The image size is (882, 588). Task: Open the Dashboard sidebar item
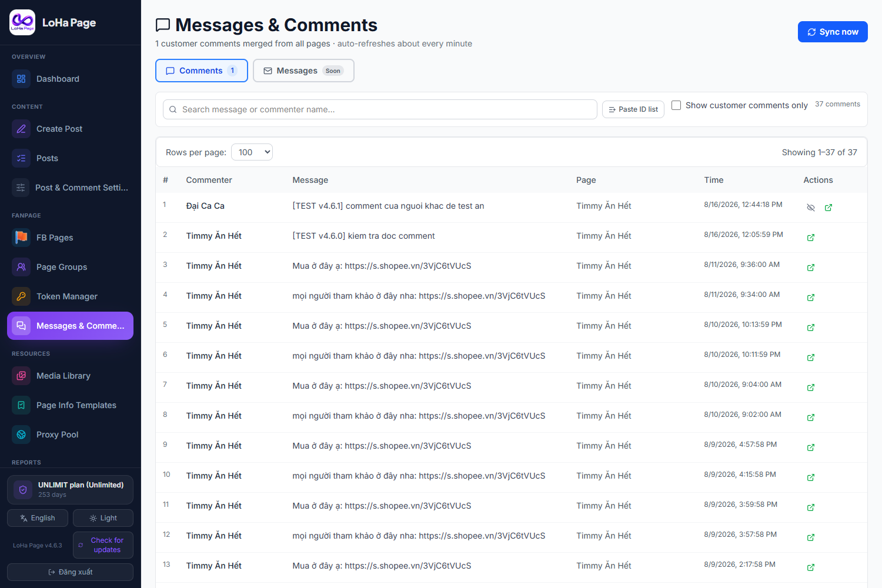click(x=70, y=79)
